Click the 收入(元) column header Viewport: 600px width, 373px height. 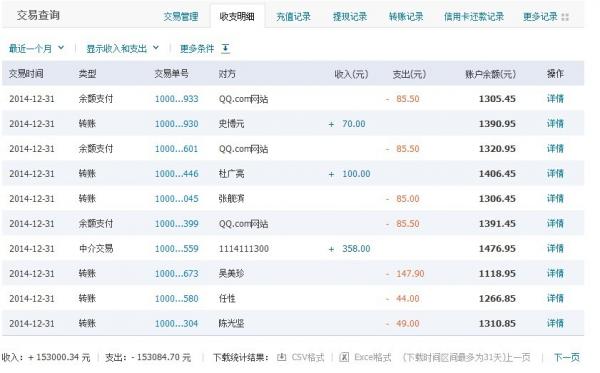[x=351, y=74]
